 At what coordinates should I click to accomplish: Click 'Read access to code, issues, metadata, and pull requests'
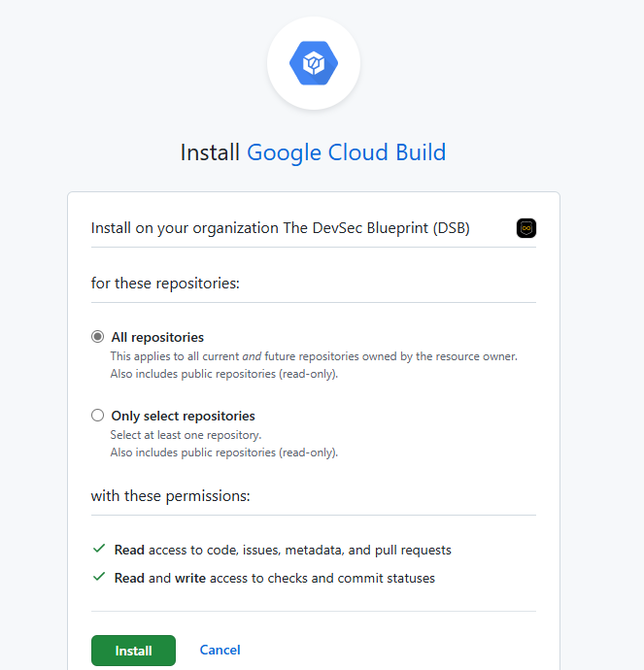click(x=283, y=550)
